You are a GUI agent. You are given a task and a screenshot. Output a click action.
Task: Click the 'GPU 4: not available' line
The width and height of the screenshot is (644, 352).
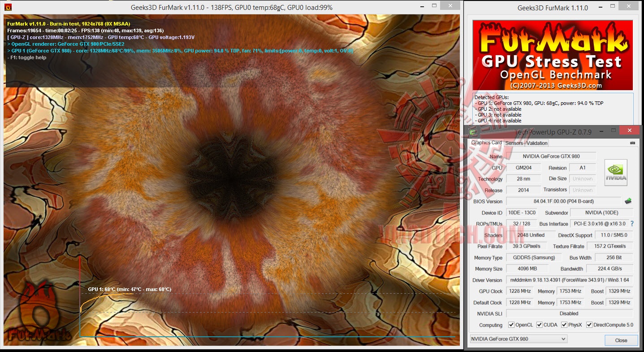coord(498,121)
